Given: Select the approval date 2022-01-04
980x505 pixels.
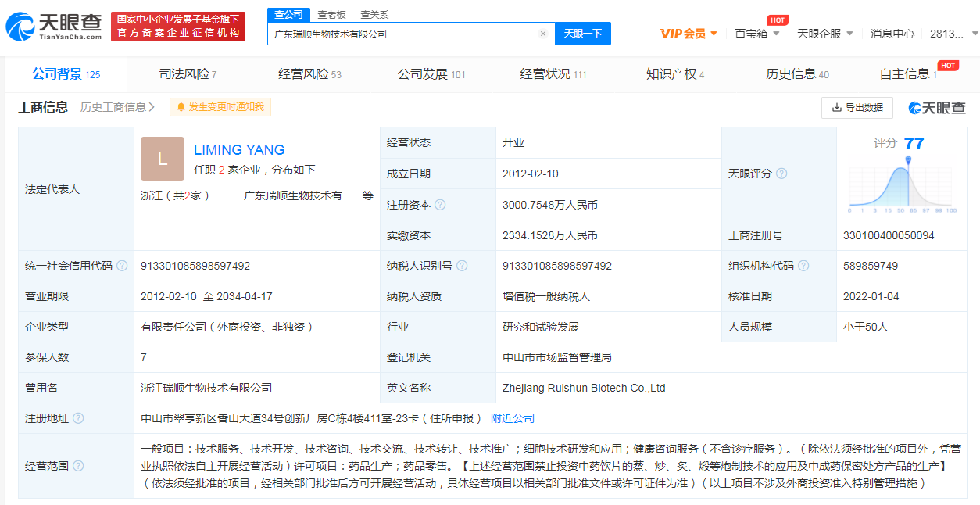Looking at the screenshot, I should pos(871,296).
